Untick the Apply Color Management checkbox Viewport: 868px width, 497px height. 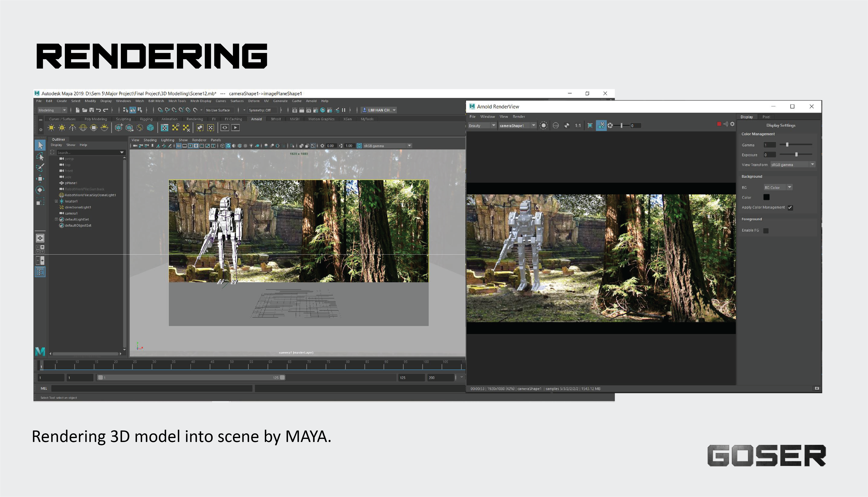pos(790,208)
